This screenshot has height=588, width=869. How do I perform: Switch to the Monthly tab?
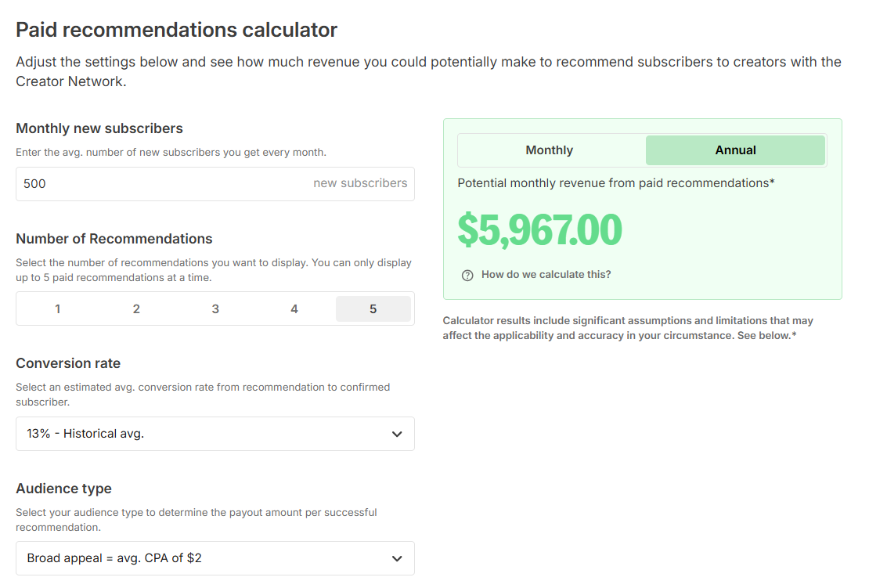pyautogui.click(x=550, y=150)
